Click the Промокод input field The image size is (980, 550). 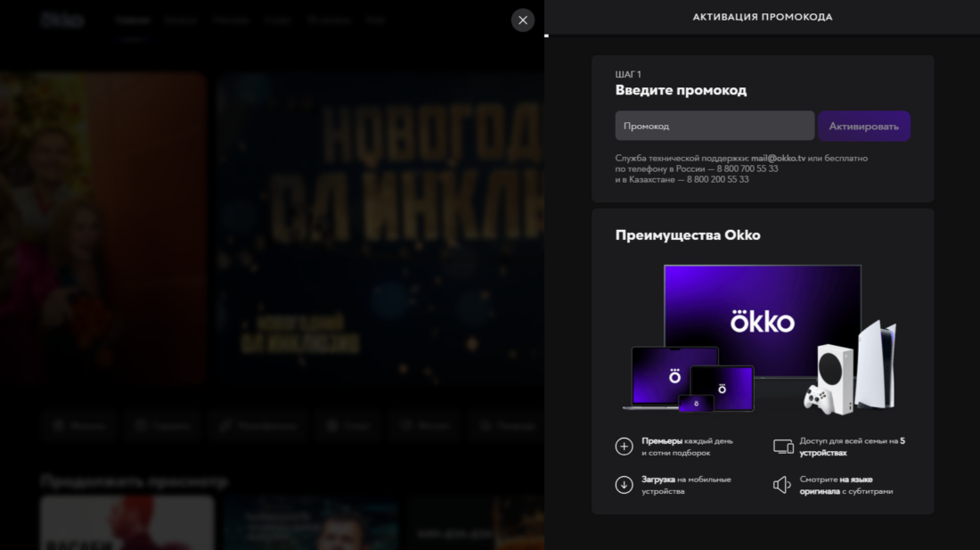click(714, 126)
